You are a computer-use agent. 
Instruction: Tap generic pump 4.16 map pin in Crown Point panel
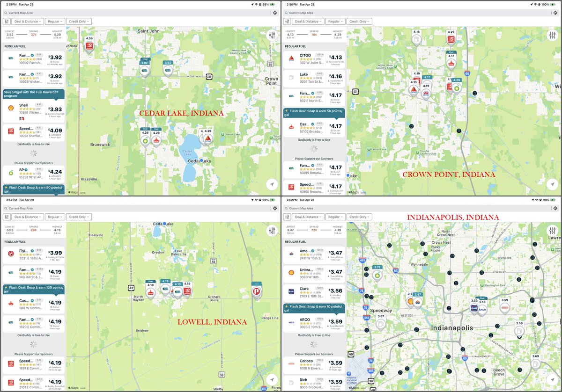pos(417,38)
